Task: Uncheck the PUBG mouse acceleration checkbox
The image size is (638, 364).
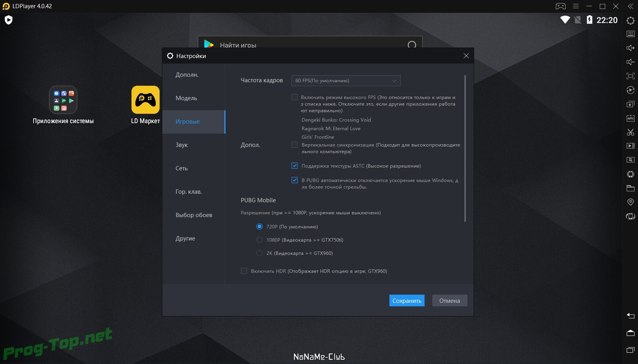Action: pos(295,180)
